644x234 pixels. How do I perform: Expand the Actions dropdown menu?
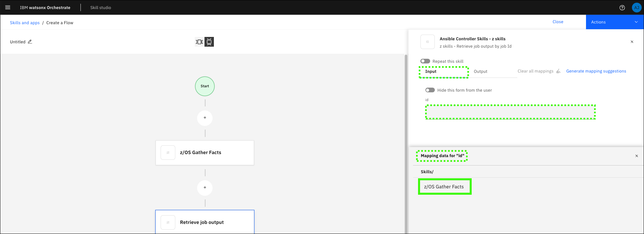tap(614, 22)
